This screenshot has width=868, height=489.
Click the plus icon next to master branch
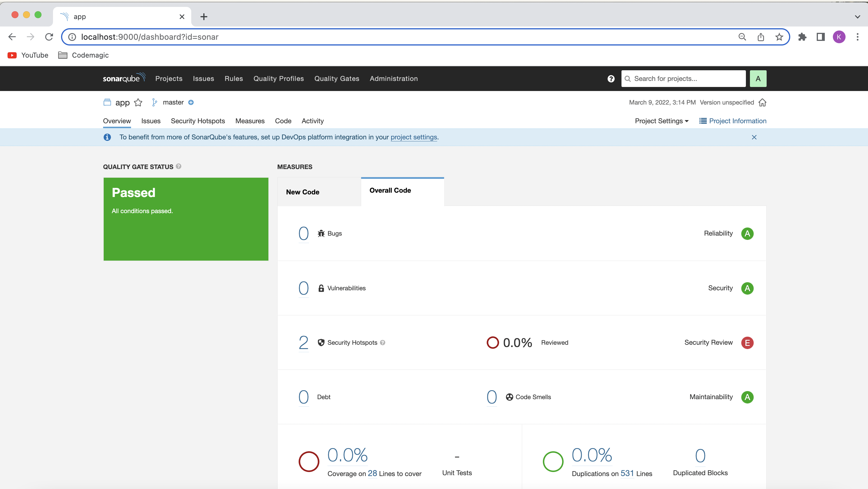(191, 103)
